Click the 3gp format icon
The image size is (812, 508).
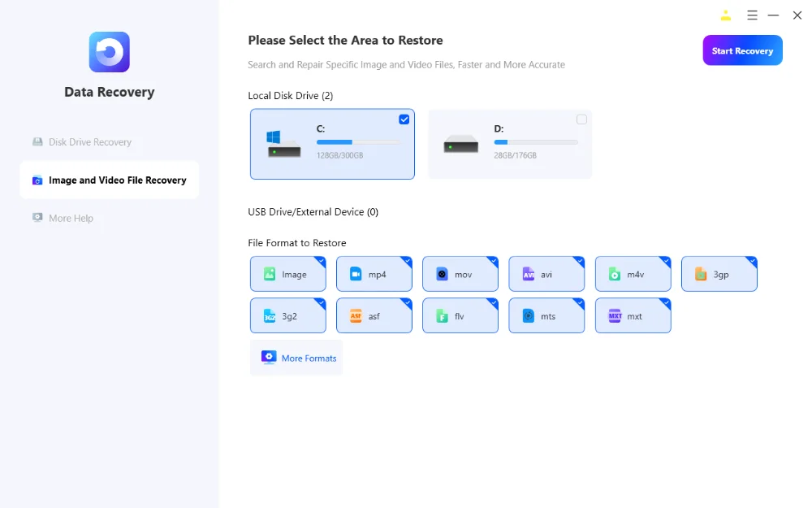[701, 275]
